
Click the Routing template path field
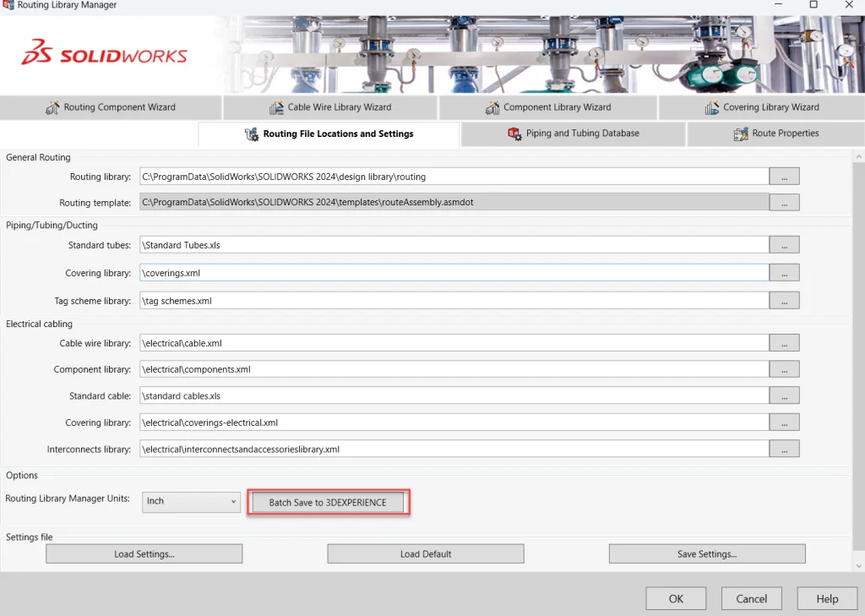point(454,202)
